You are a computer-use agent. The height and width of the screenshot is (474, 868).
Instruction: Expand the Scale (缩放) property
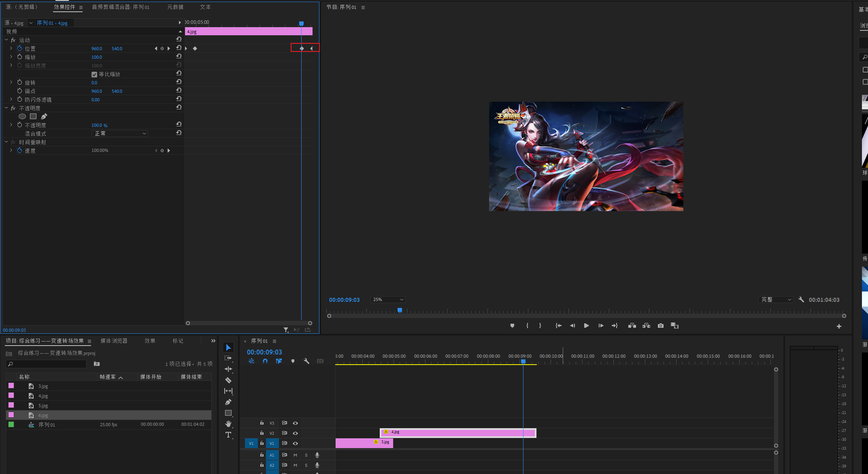(11, 57)
